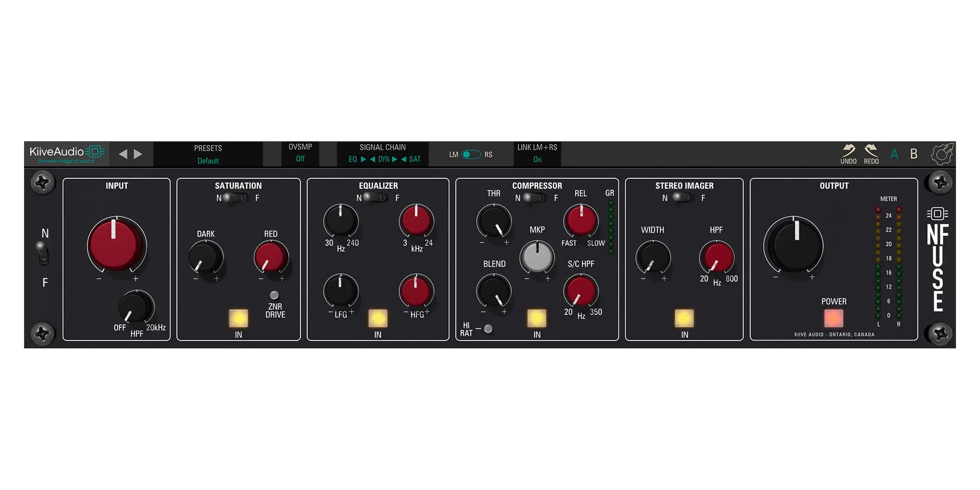Engage the Compressor IN button
Viewport: 980px width, 490px height.
(536, 318)
